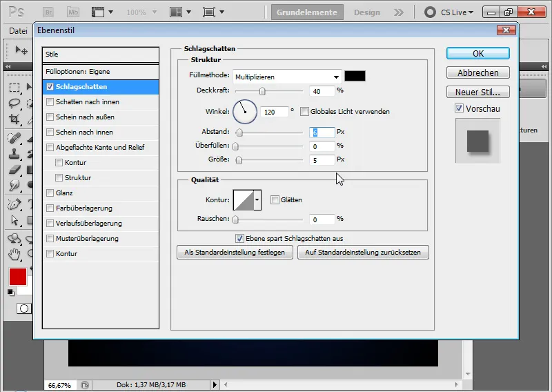Expand the Arrange Documents dropdown arrow
552x392 pixels.
(x=188, y=12)
